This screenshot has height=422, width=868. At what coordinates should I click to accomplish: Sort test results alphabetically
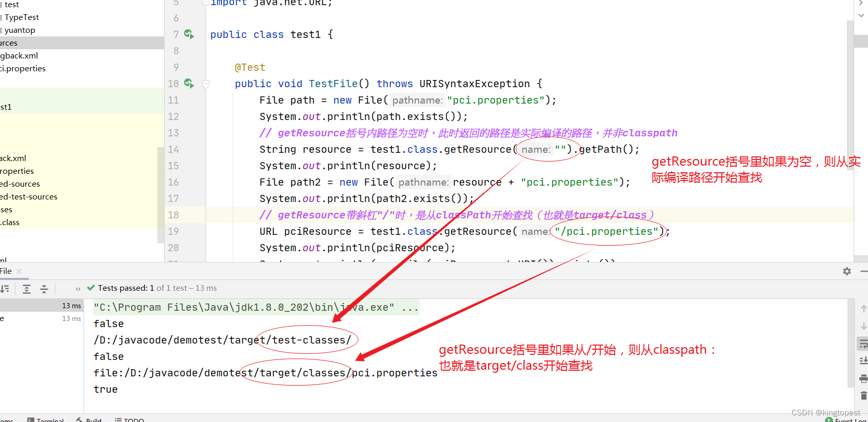tap(5, 289)
